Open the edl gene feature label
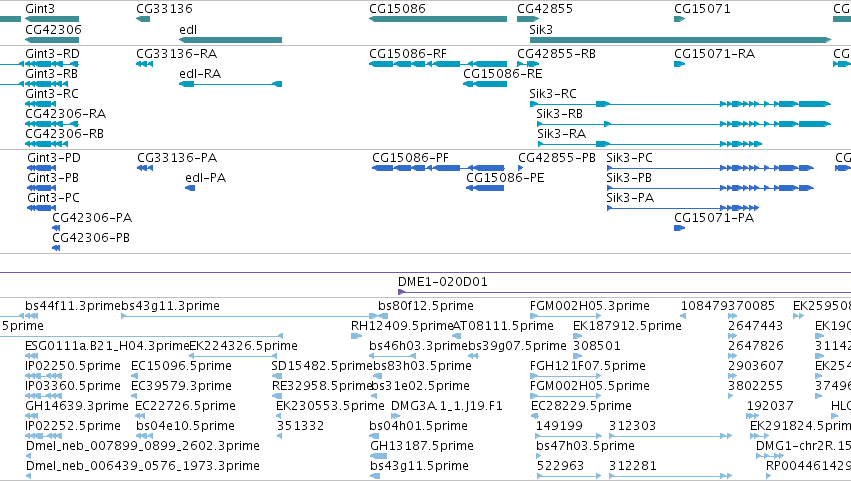Screen dimensions: 851x481 (x=188, y=30)
